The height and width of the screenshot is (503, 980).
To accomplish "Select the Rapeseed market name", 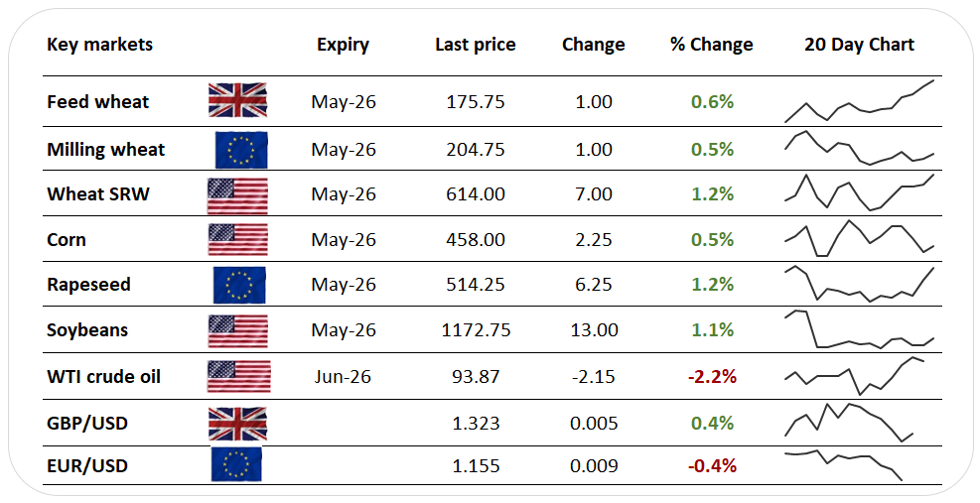I will pyautogui.click(x=88, y=285).
